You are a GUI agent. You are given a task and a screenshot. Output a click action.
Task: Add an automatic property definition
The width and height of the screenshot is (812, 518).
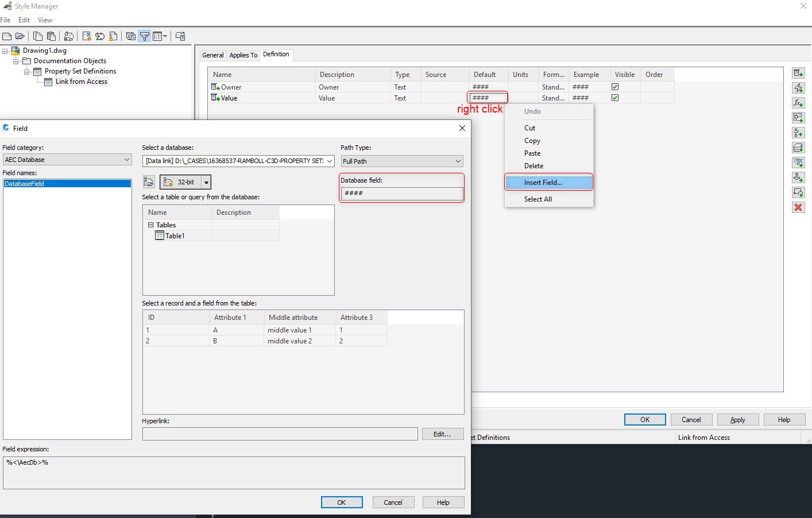click(798, 87)
